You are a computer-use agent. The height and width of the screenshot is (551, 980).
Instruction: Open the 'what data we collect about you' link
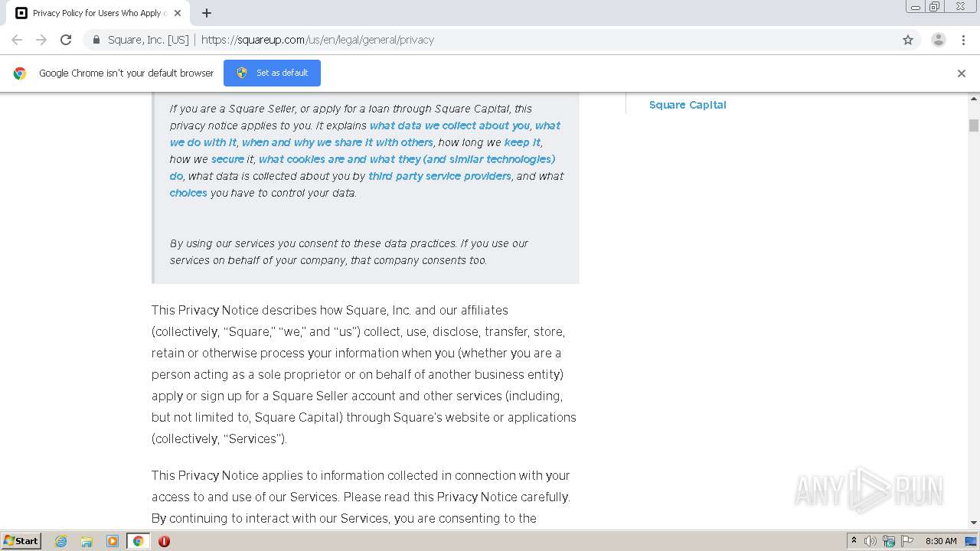click(x=449, y=126)
